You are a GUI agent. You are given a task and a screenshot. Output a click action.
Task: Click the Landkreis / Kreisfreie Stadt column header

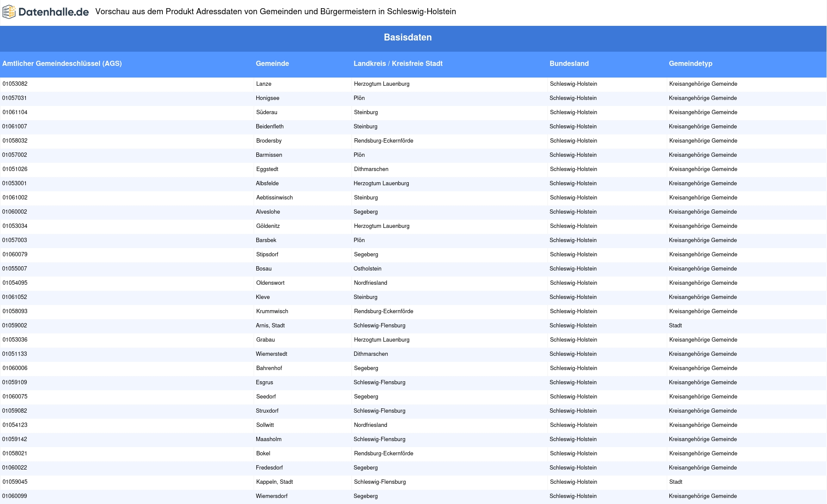398,63
